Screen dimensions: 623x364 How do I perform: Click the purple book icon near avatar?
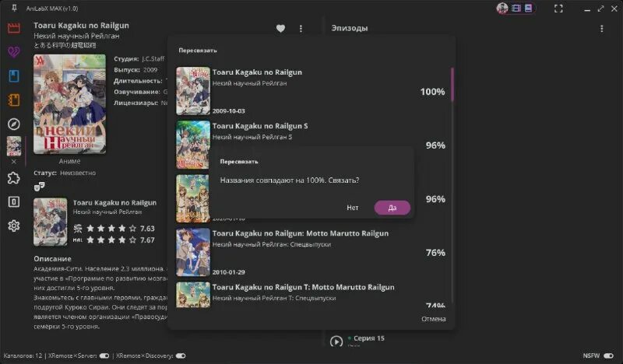point(529,8)
